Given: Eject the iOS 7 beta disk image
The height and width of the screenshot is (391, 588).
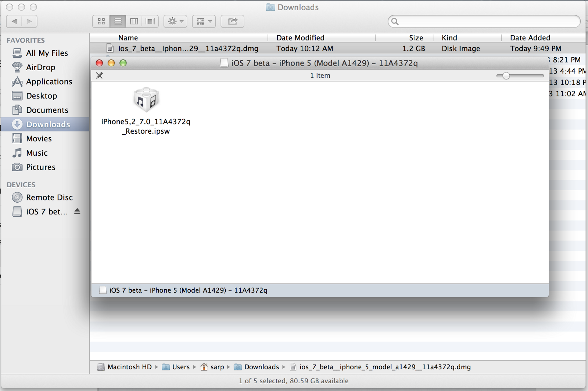Looking at the screenshot, I should click(x=77, y=211).
